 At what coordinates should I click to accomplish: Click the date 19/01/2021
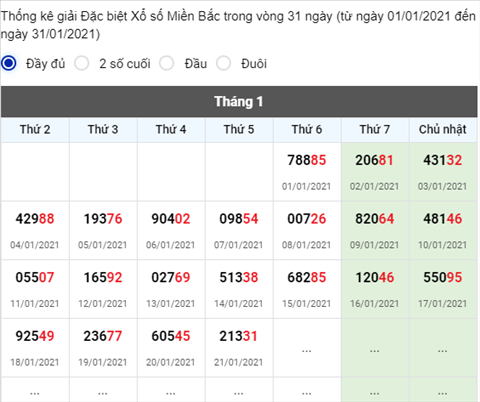tap(102, 362)
